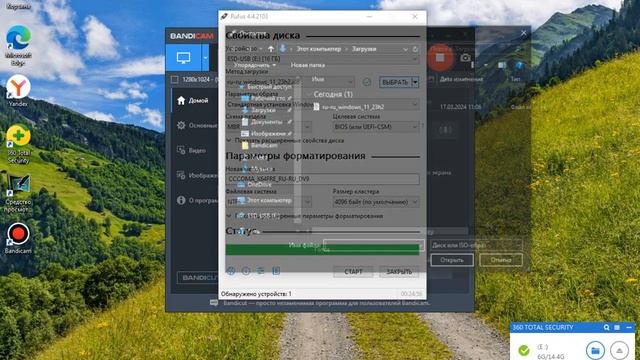Click the green checkmark in 360 widget
The image size is (640, 360).
tap(524, 350)
